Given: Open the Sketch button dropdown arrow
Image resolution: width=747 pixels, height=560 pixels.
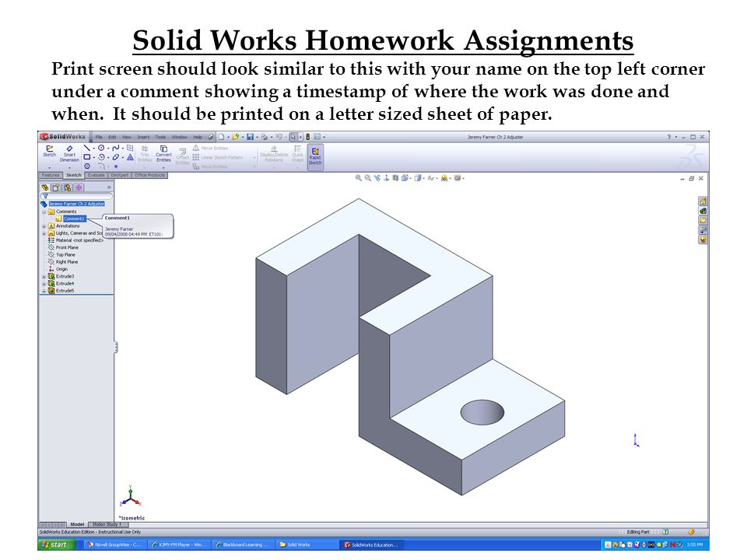Looking at the screenshot, I should (50, 168).
